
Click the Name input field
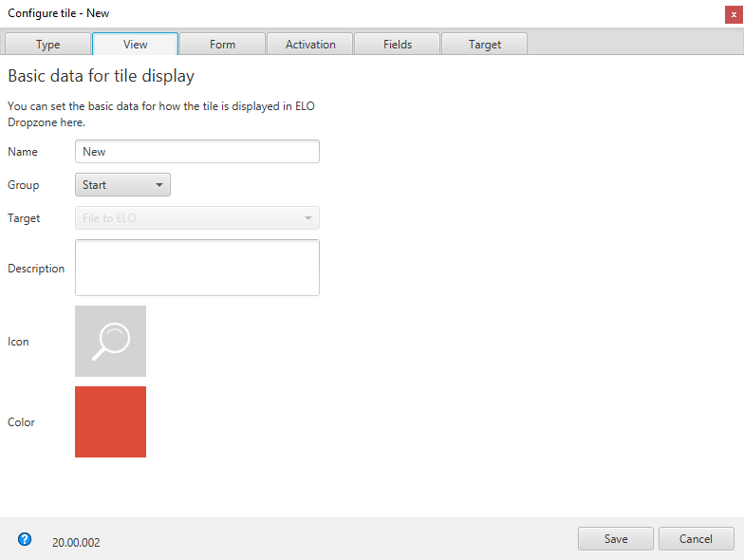pos(197,152)
